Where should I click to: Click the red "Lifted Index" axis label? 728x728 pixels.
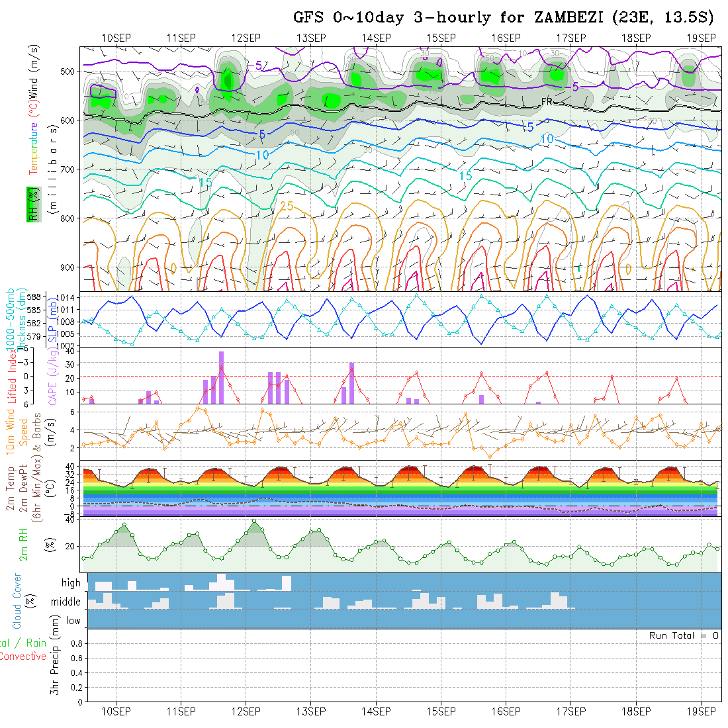point(12,375)
